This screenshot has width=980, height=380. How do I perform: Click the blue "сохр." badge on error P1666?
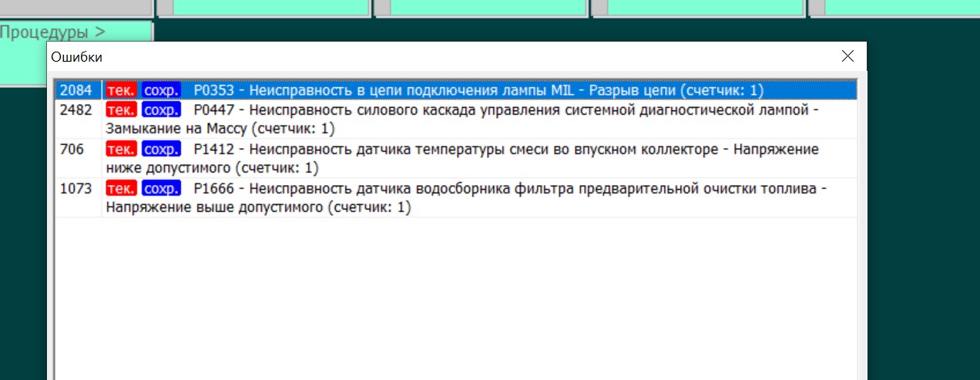[161, 188]
